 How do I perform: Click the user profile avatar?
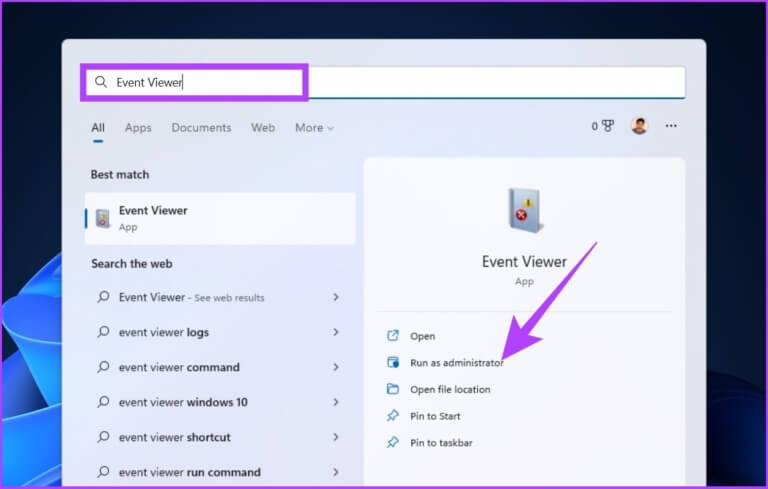[x=639, y=126]
